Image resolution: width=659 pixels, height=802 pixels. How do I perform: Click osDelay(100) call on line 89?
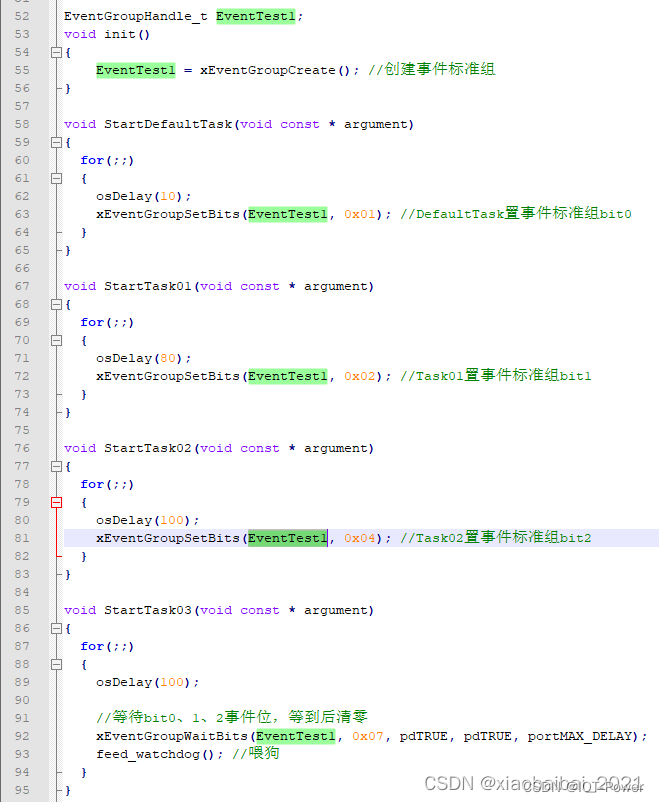(x=144, y=682)
